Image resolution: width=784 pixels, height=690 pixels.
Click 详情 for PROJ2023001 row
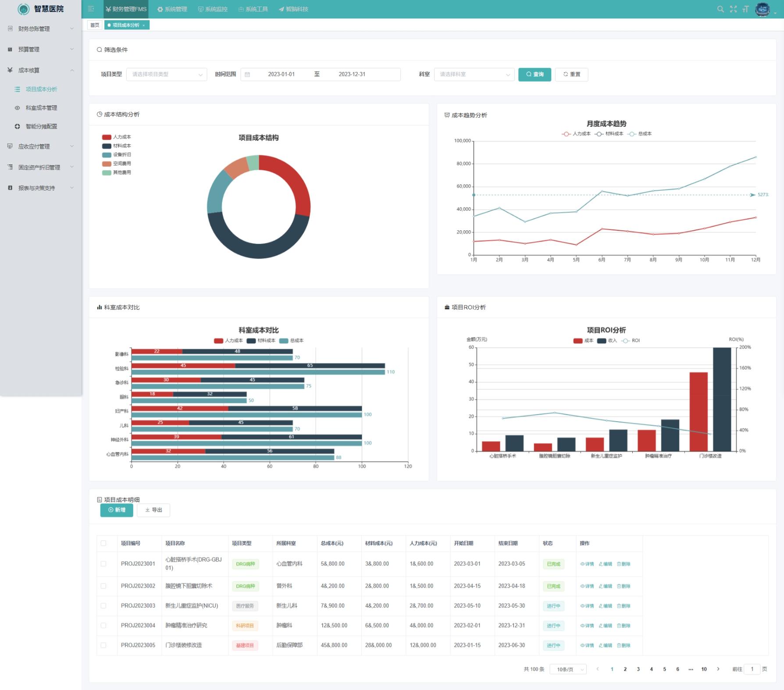[587, 564]
